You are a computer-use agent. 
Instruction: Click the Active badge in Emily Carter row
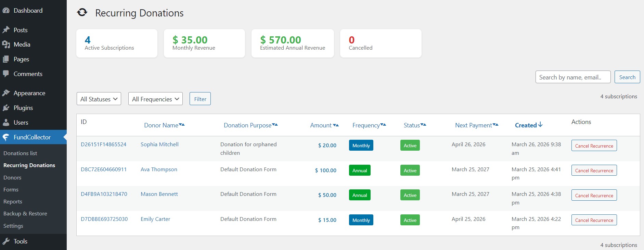(x=410, y=220)
